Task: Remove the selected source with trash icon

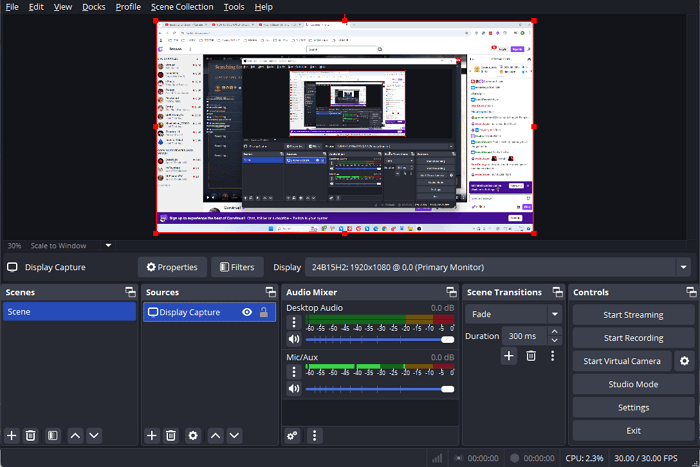Action: 171,435
